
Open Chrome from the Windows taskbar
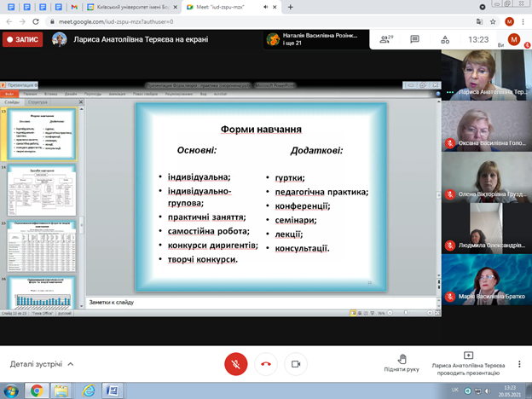(x=36, y=390)
